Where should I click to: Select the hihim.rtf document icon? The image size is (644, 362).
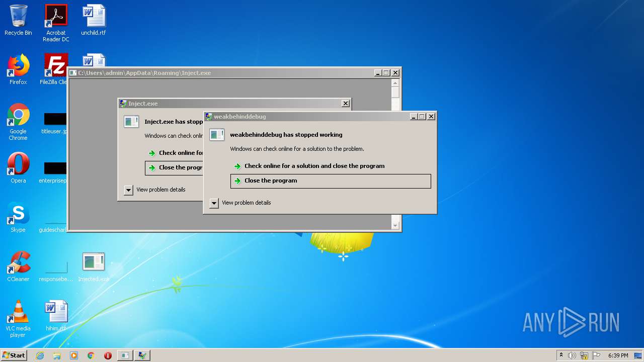coord(56,316)
